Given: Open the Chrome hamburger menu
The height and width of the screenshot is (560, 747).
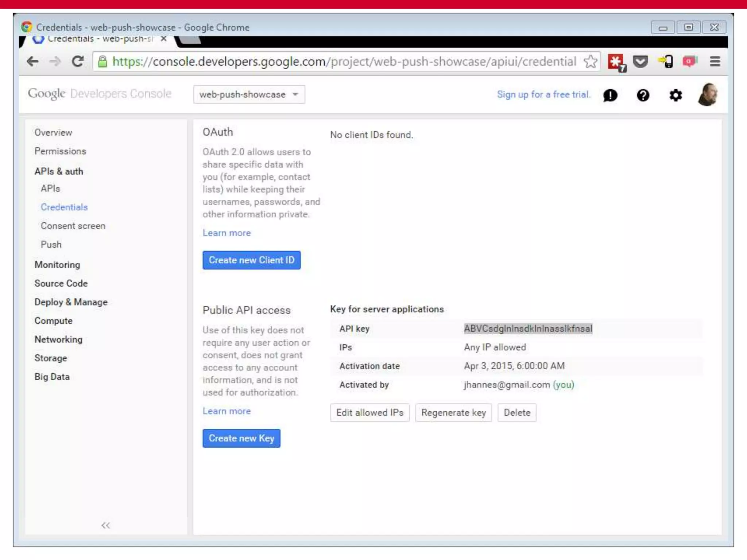Looking at the screenshot, I should pos(715,61).
